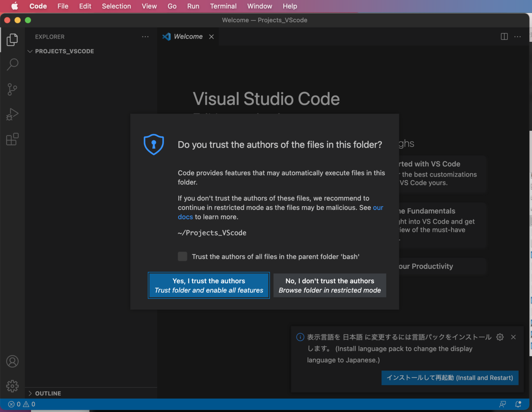Open the Run and Debug view

(x=12, y=114)
